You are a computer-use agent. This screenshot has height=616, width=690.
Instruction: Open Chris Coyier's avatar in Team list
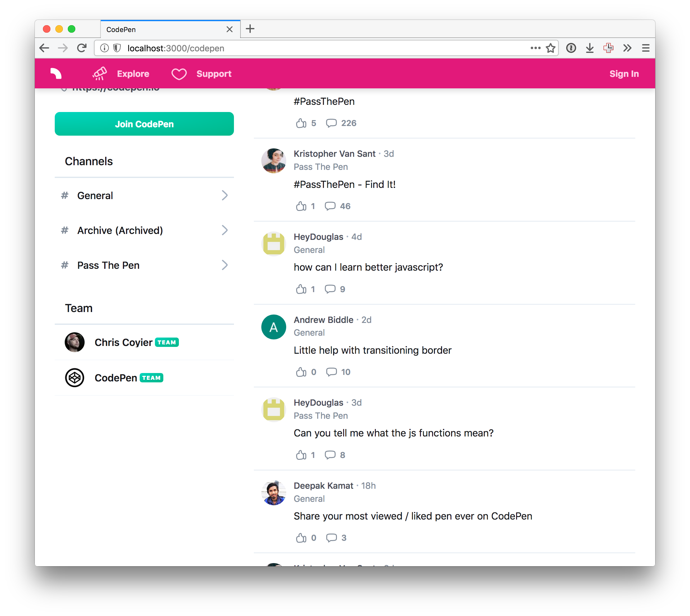tap(74, 342)
